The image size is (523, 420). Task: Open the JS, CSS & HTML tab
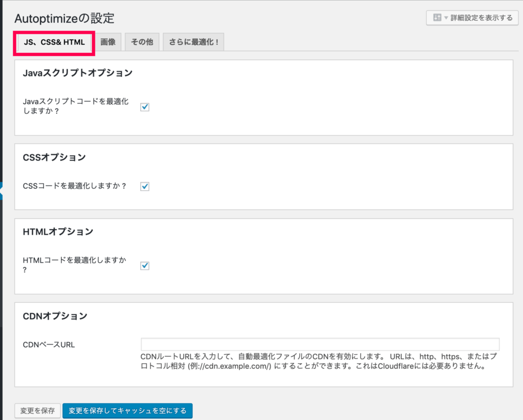click(x=54, y=42)
